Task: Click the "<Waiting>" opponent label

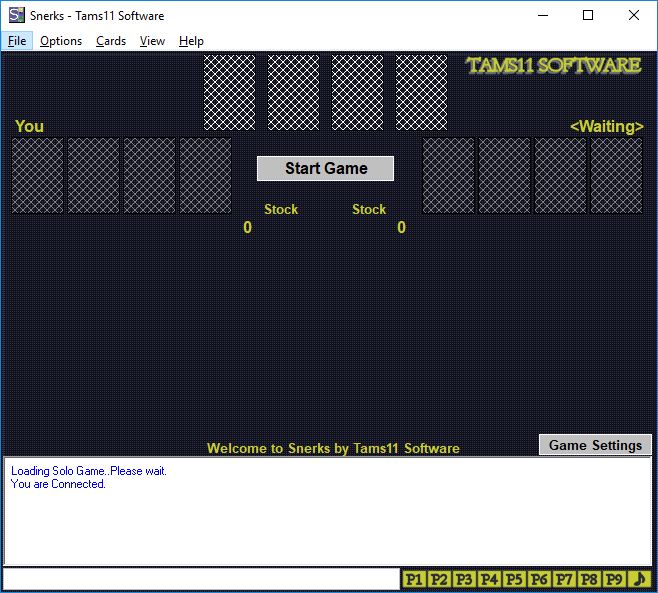Action: tap(607, 126)
